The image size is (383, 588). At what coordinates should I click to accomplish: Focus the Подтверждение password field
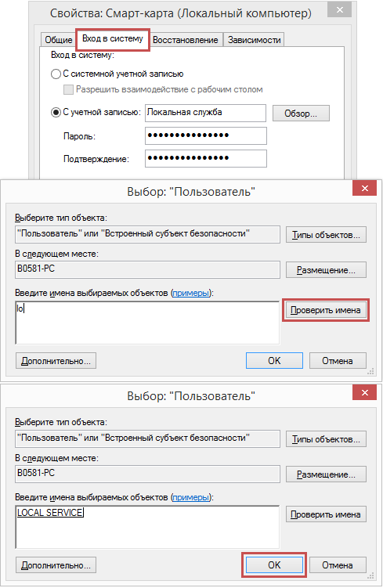click(205, 158)
